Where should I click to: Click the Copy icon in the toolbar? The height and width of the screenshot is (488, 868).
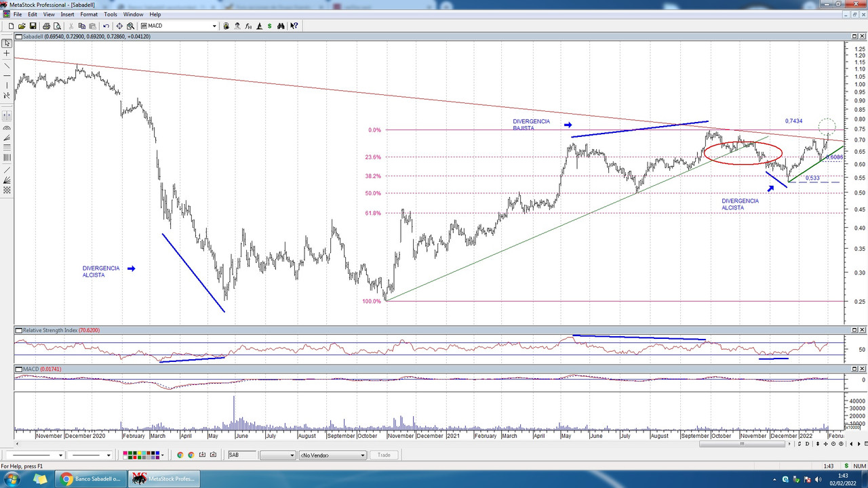[82, 26]
